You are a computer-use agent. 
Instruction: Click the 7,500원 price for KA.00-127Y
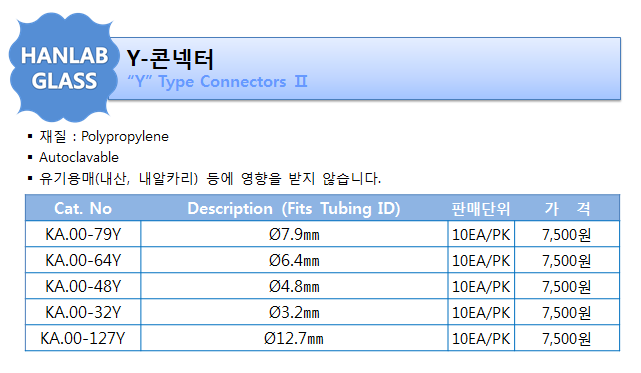click(567, 338)
